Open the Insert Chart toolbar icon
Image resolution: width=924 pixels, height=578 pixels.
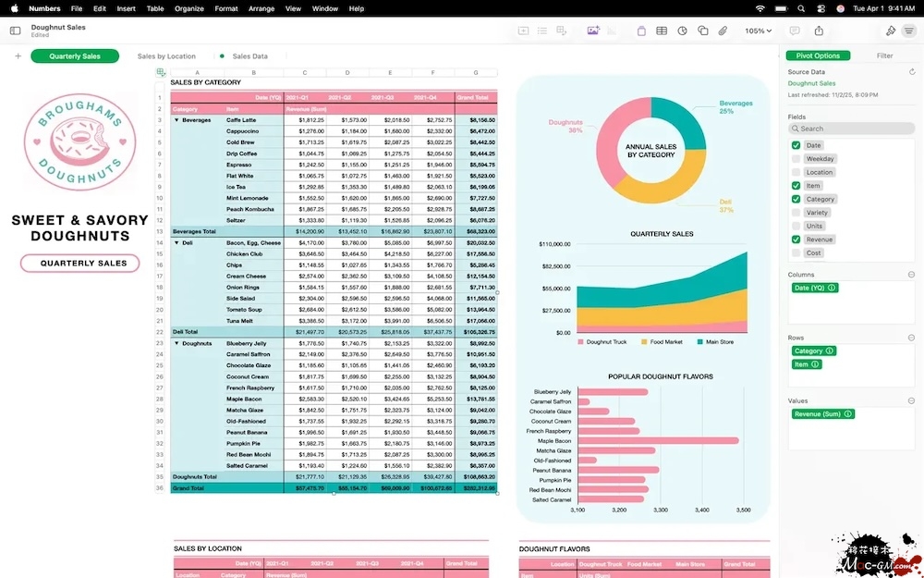point(682,31)
